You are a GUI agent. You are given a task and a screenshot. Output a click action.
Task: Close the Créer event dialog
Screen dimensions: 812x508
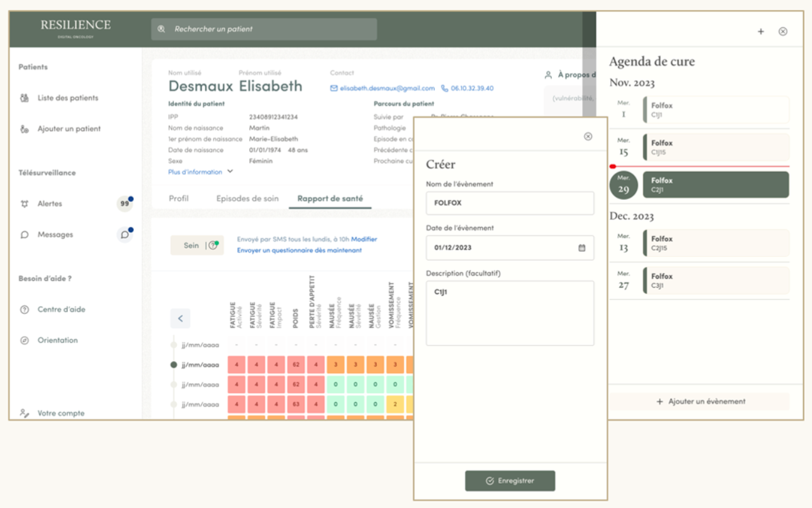click(x=588, y=136)
